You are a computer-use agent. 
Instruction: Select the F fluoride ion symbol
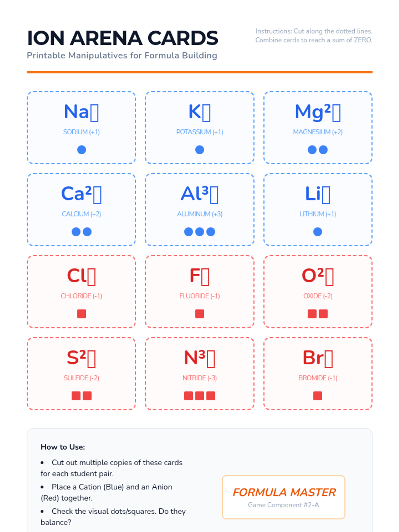199,276
